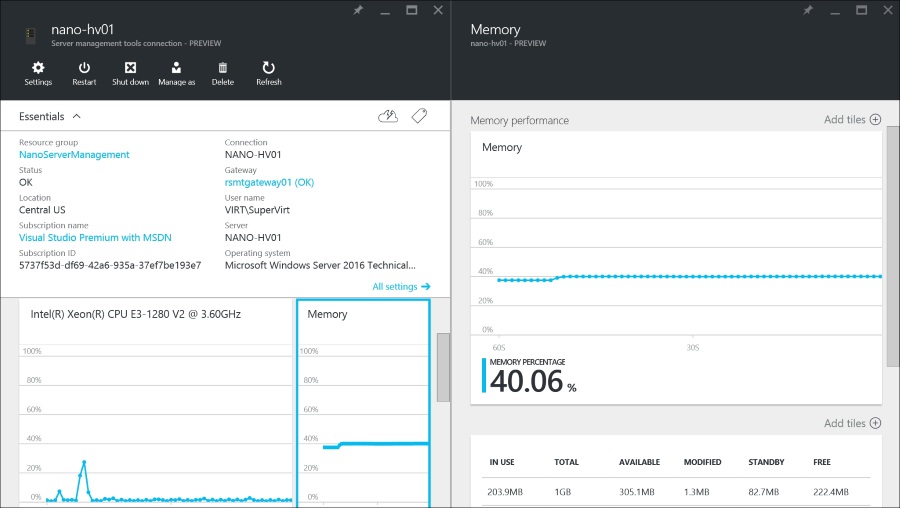Open NanoServerManagement resource group

point(74,154)
